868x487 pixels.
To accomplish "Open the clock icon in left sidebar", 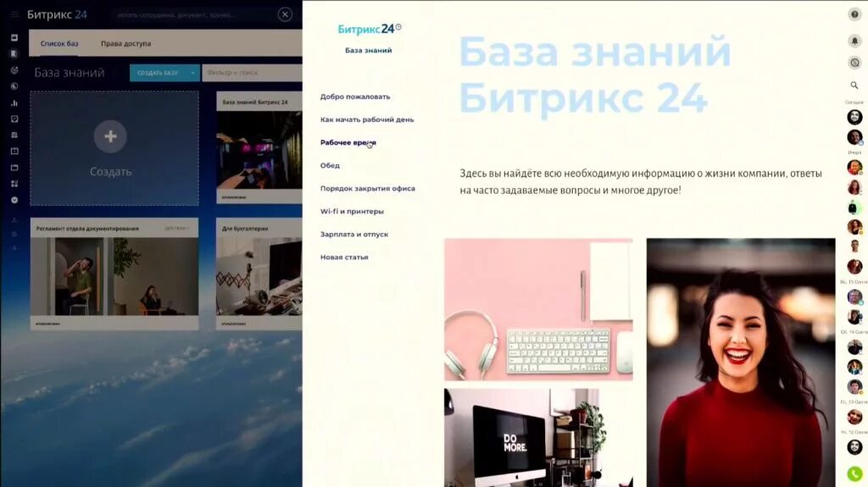I will 14,86.
